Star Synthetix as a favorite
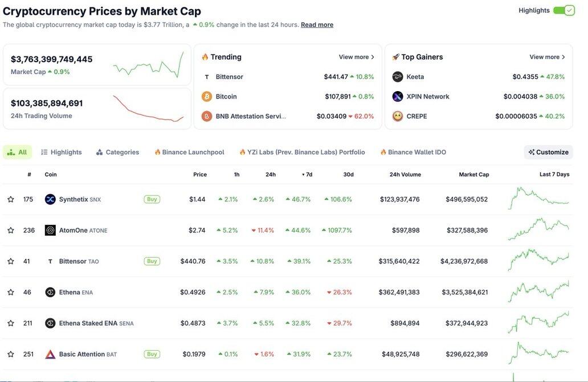This screenshot has height=382, width=588. tap(10, 199)
